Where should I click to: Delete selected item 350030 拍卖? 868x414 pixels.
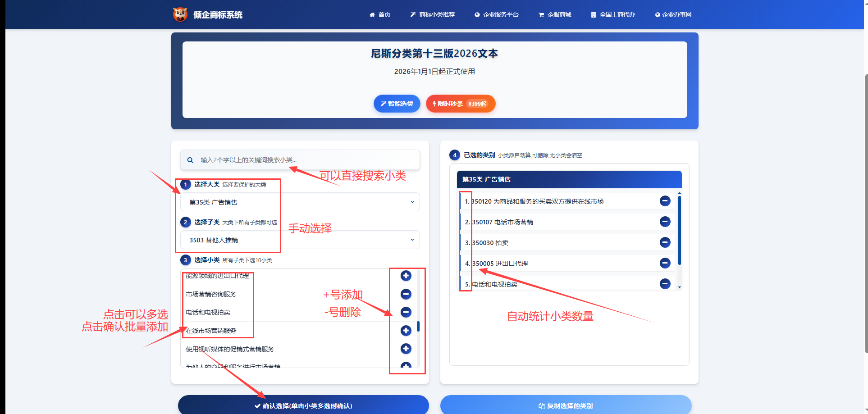point(665,242)
